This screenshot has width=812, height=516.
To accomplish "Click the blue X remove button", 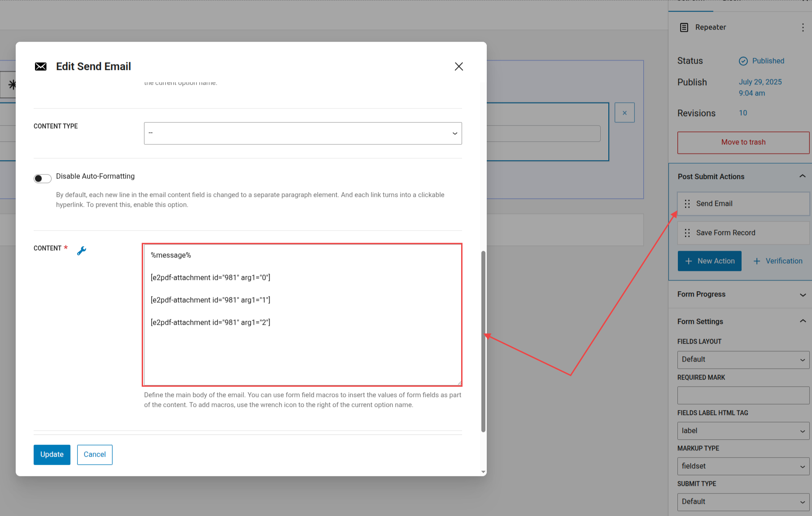I will tap(624, 113).
